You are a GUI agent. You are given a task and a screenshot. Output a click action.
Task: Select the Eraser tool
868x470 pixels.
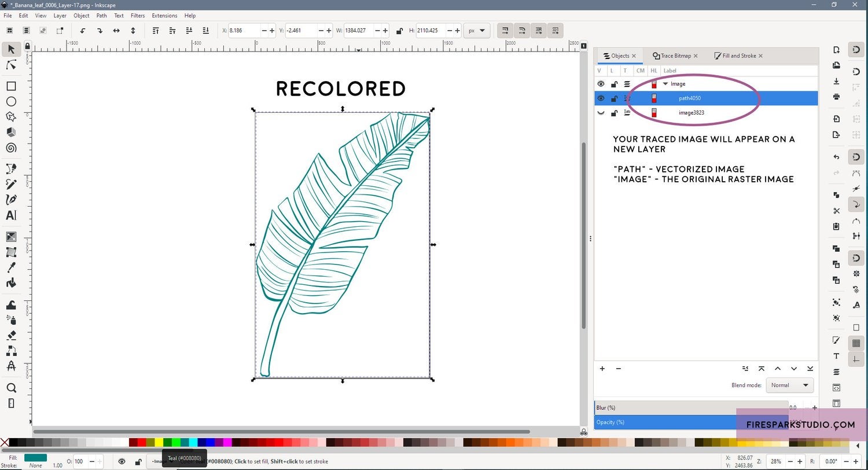click(x=11, y=335)
